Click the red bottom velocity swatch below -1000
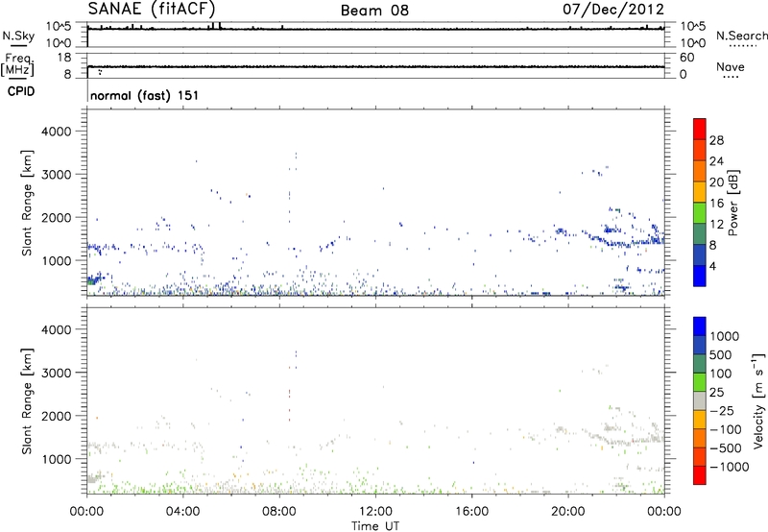Image resolution: width=768 pixels, height=532 pixels. click(x=700, y=475)
